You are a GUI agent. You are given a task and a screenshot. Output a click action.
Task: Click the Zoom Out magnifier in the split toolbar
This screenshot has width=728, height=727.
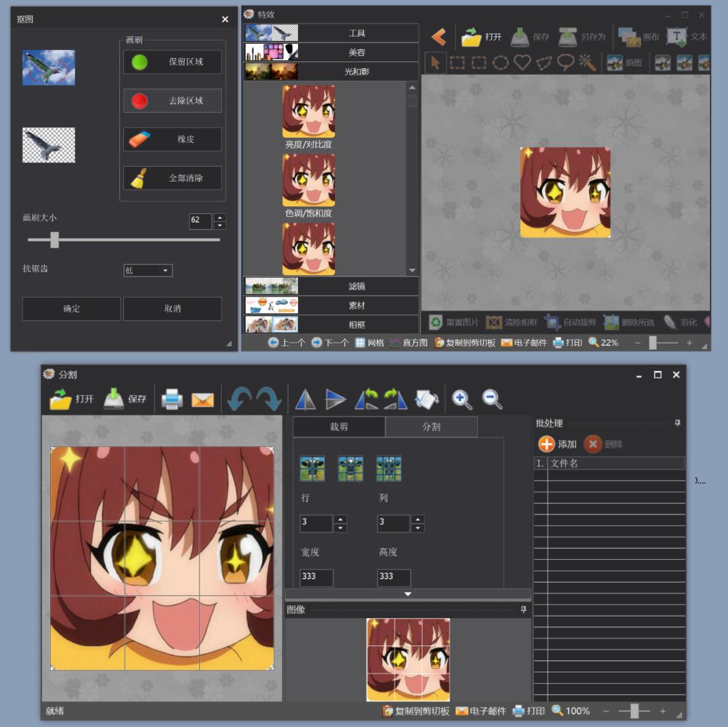click(x=492, y=399)
